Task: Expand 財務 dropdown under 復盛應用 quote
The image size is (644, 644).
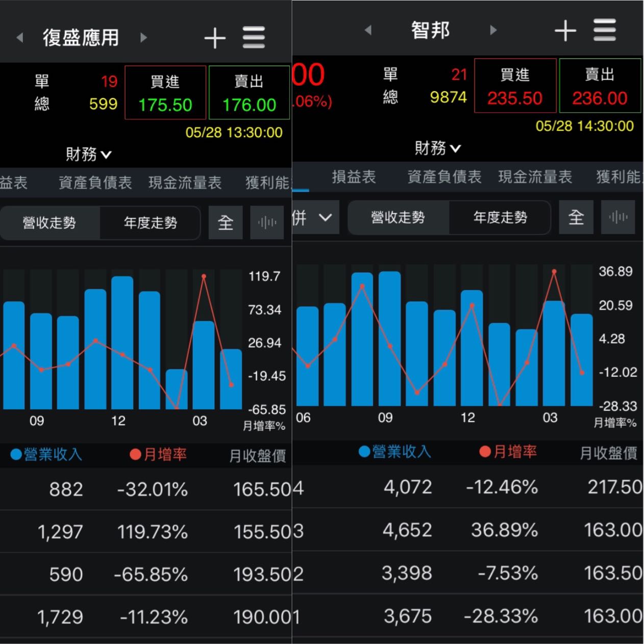Action: click(x=88, y=154)
